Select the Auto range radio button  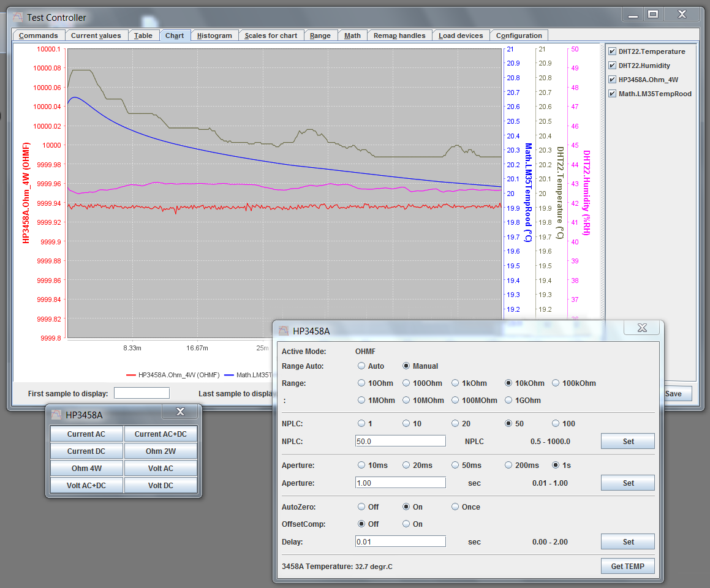coord(362,366)
